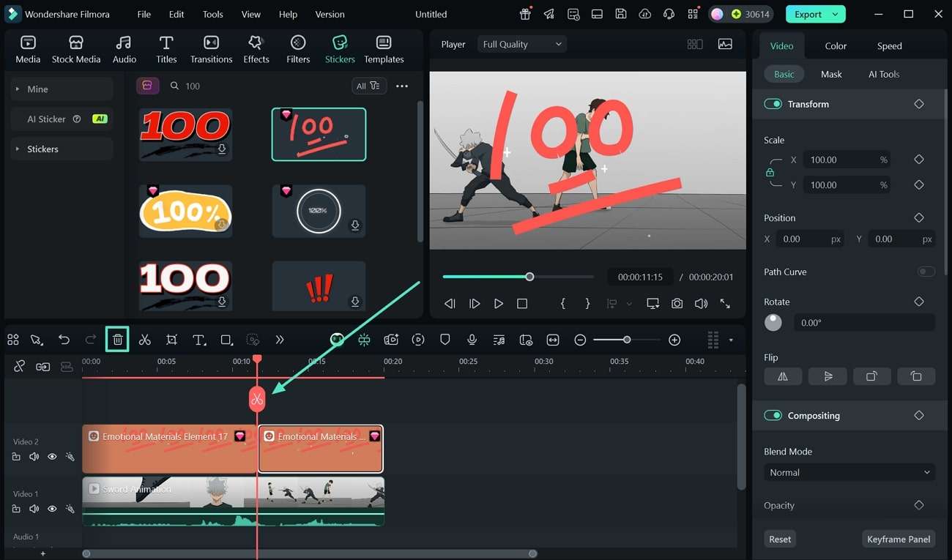Select the yellow 100% sticker thumbnail
952x560 pixels.
(185, 211)
